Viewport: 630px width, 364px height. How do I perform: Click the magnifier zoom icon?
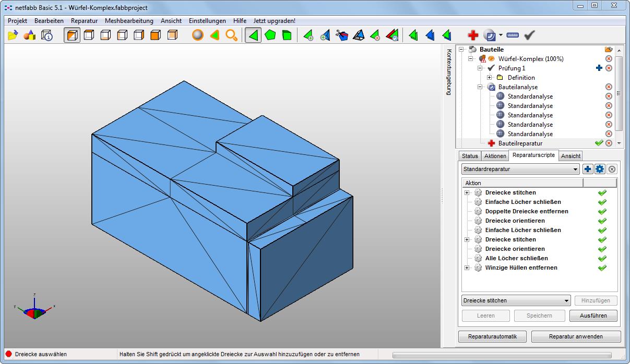pyautogui.click(x=231, y=35)
